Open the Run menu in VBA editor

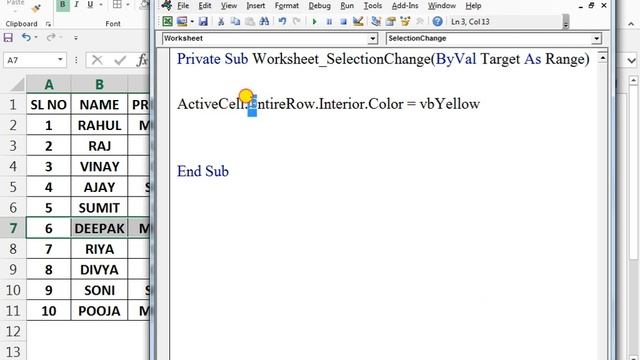(347, 6)
